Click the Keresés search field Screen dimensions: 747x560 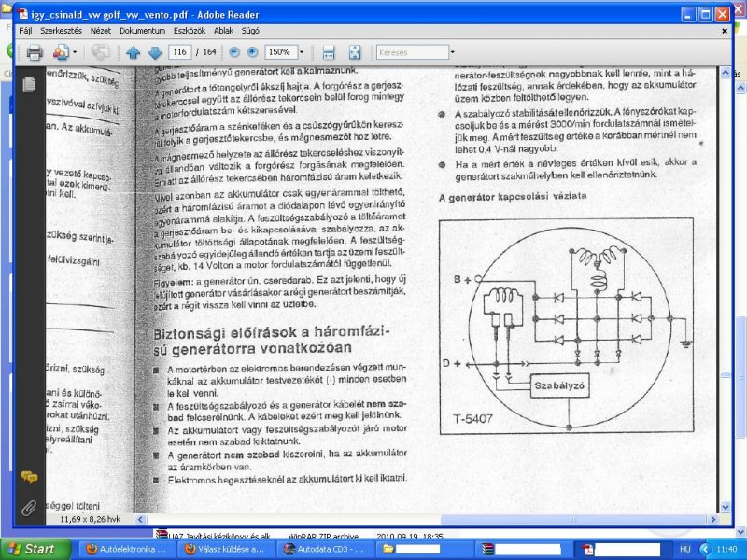413,52
